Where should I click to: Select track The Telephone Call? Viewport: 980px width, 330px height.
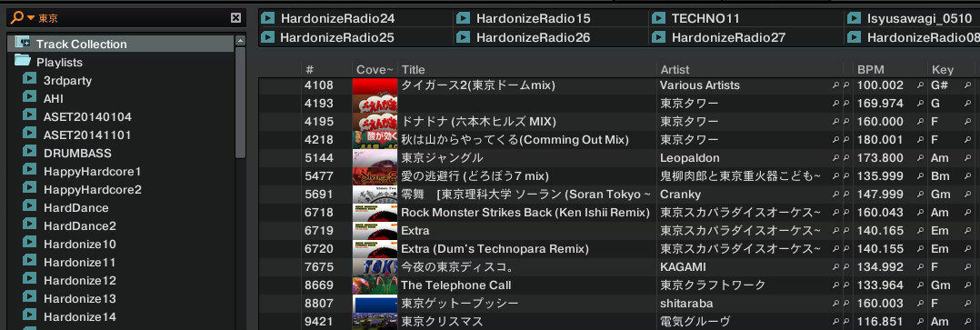456,285
